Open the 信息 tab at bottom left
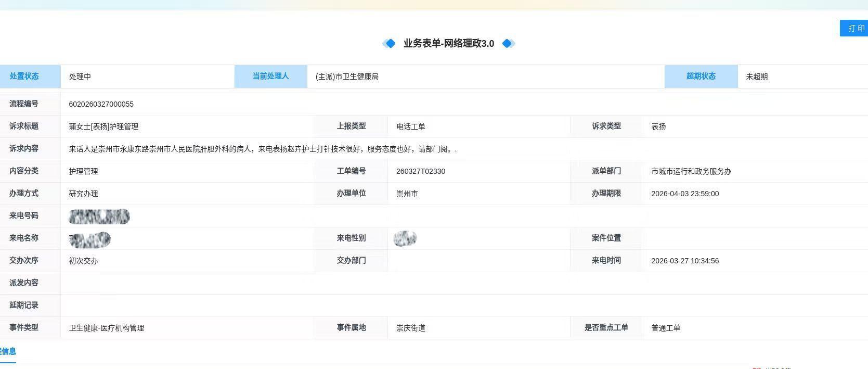Screen dimensions: 868x369 (8, 351)
